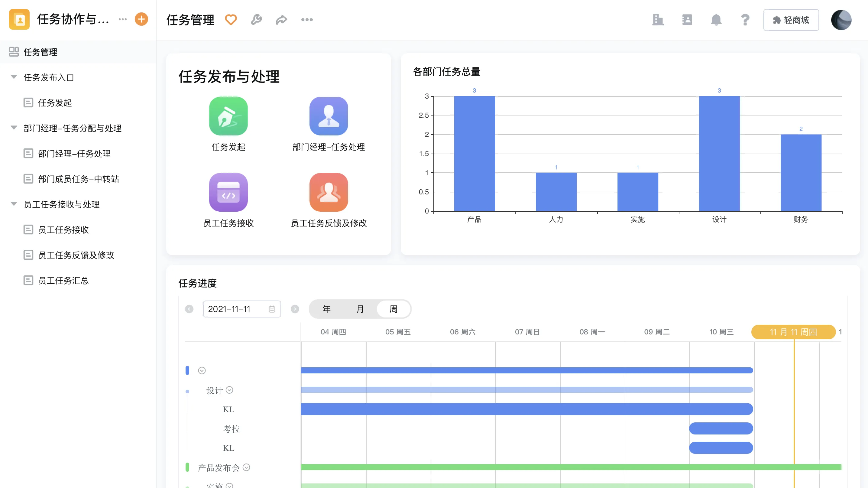Click the heart favorite icon
This screenshot has height=488, width=868.
[231, 20]
